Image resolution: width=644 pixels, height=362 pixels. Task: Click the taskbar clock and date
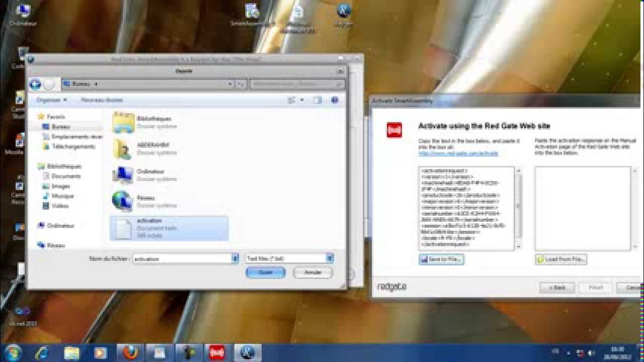(x=617, y=352)
